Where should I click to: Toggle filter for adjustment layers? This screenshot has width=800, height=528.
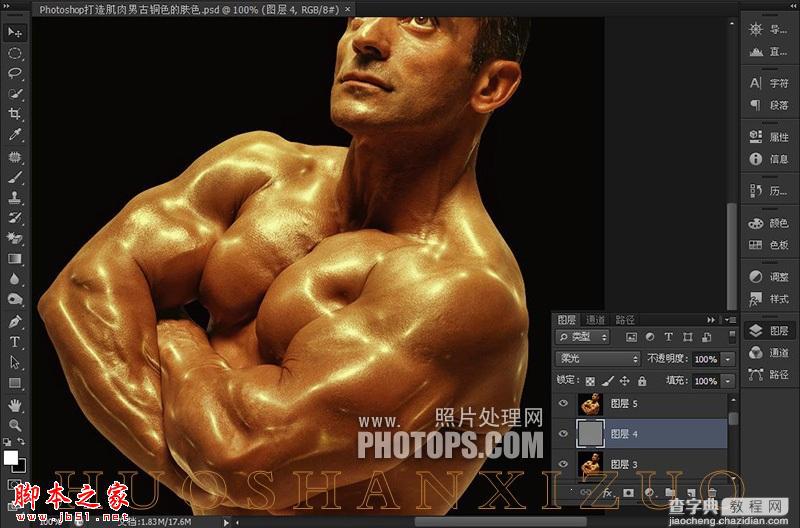[x=650, y=337]
